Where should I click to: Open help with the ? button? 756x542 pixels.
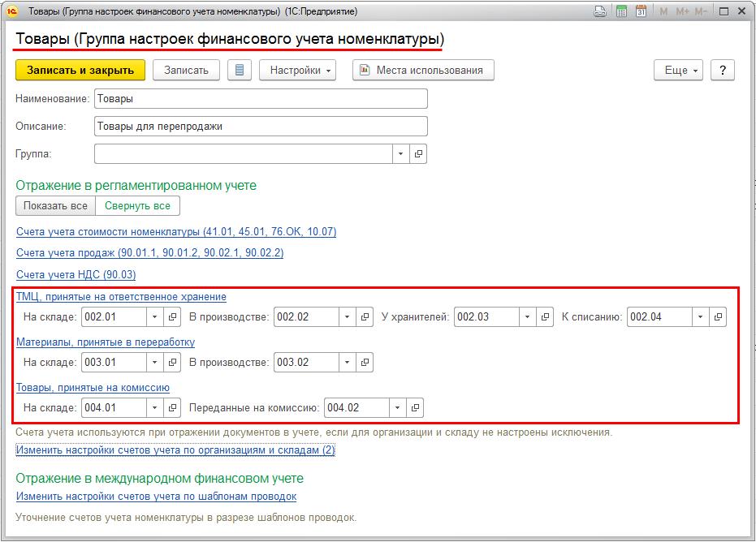(722, 71)
